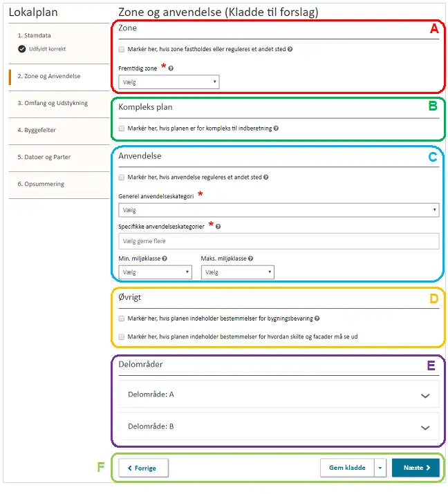
Task: Open the arrow menu beside Gem kladde
Action: click(380, 468)
